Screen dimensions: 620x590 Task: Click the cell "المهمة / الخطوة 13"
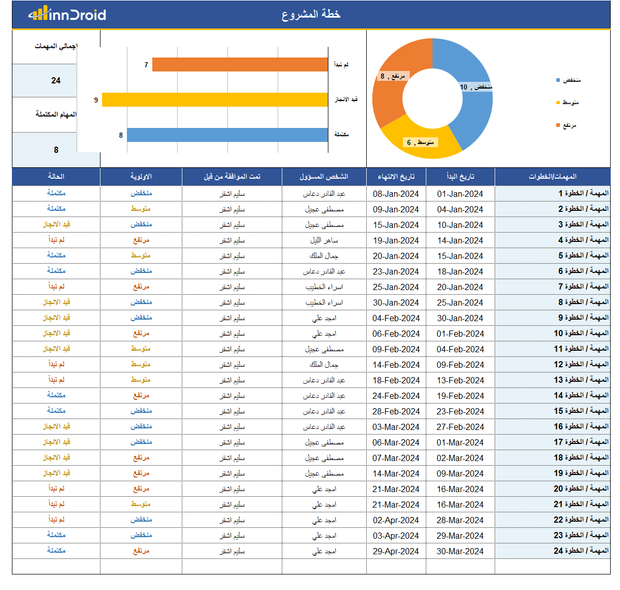coord(553,380)
